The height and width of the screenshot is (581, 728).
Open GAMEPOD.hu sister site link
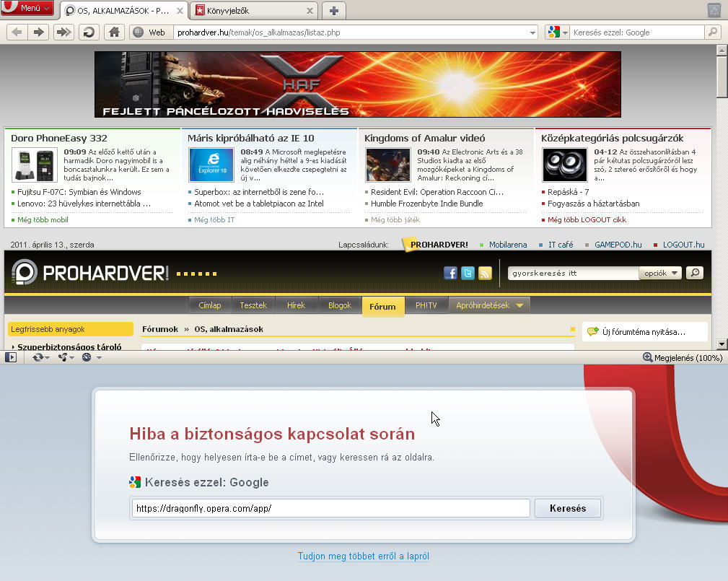pos(618,245)
